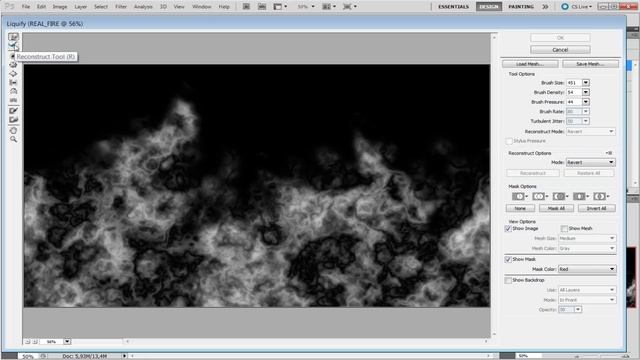This screenshot has height=360, width=640.
Task: Switch to the ESSENTIALS workspace
Action: (x=453, y=7)
